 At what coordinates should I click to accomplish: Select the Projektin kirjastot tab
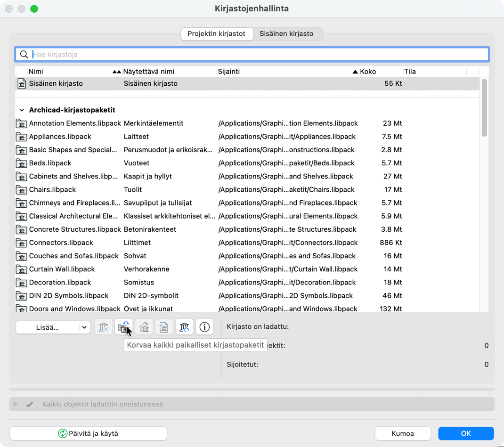point(216,34)
